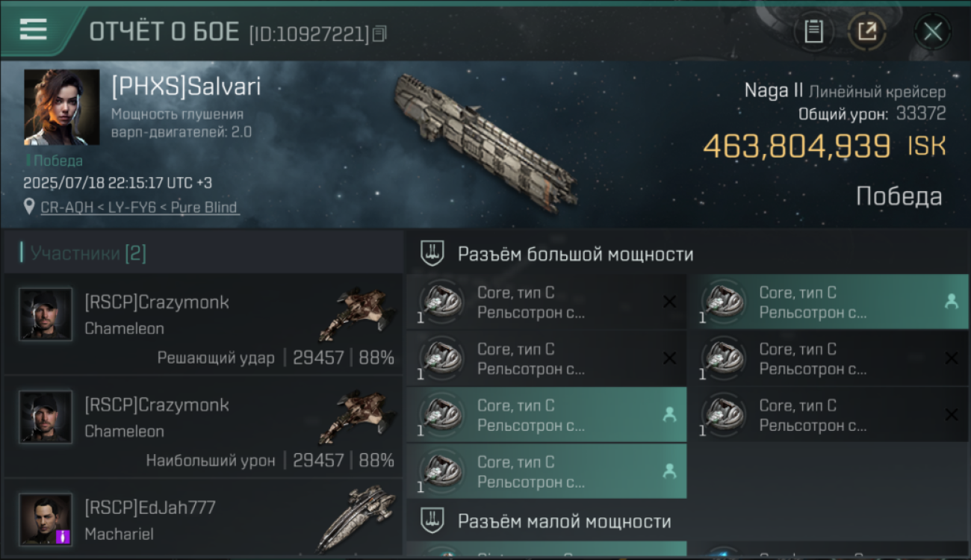
Task: Click first Crazymonk pilot portrait
Action: (46, 314)
